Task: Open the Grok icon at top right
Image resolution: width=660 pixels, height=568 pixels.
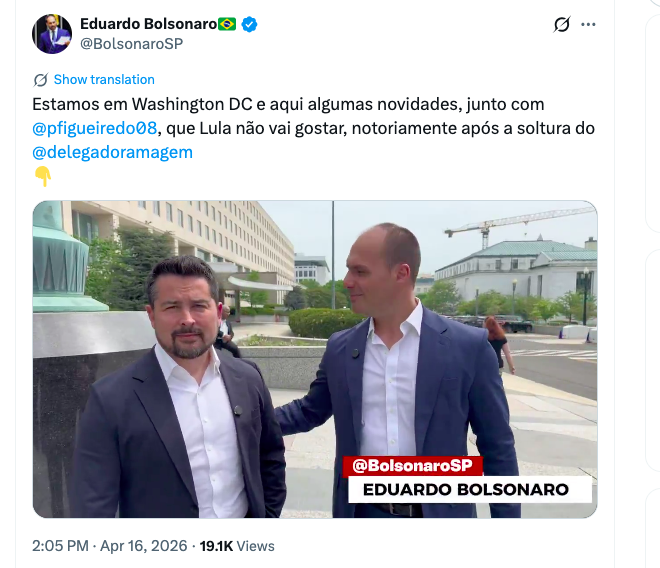Action: click(562, 24)
